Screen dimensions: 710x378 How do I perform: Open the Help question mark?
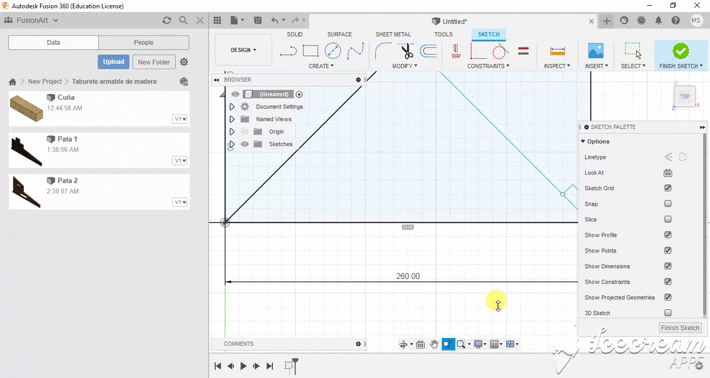(676, 20)
